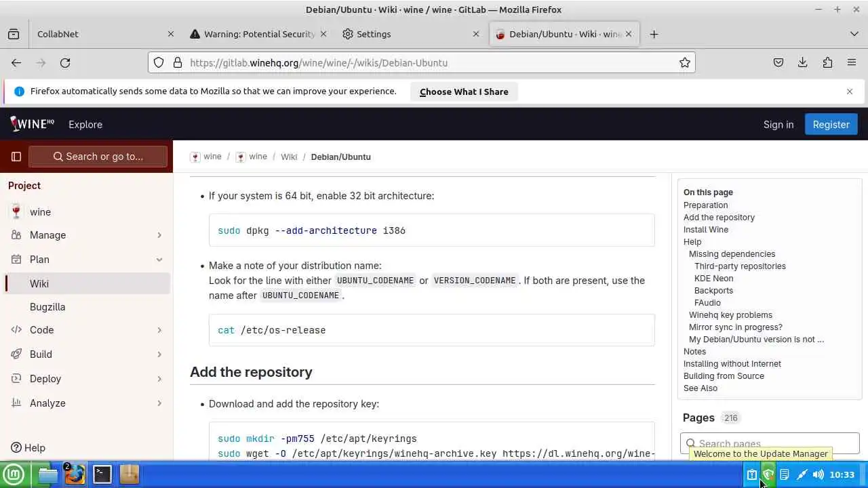The image size is (868, 488).
Task: Switch to Firefox from taskbar
Action: point(75,474)
